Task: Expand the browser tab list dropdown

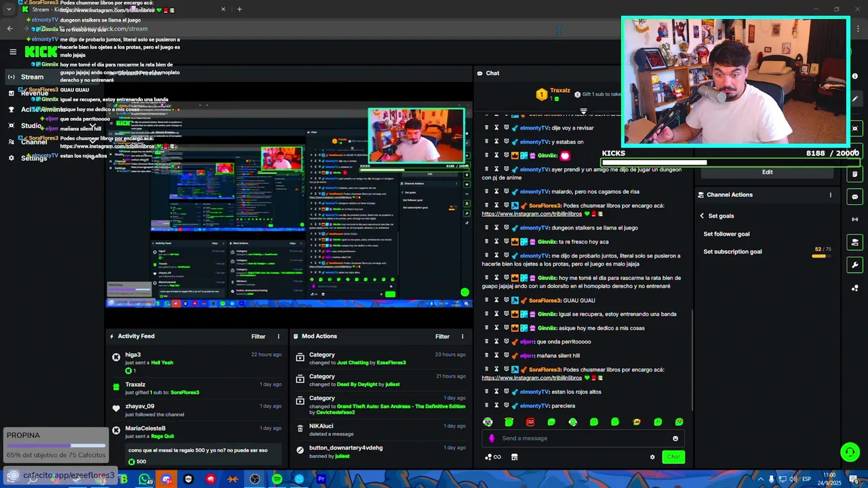Action: coord(8,9)
